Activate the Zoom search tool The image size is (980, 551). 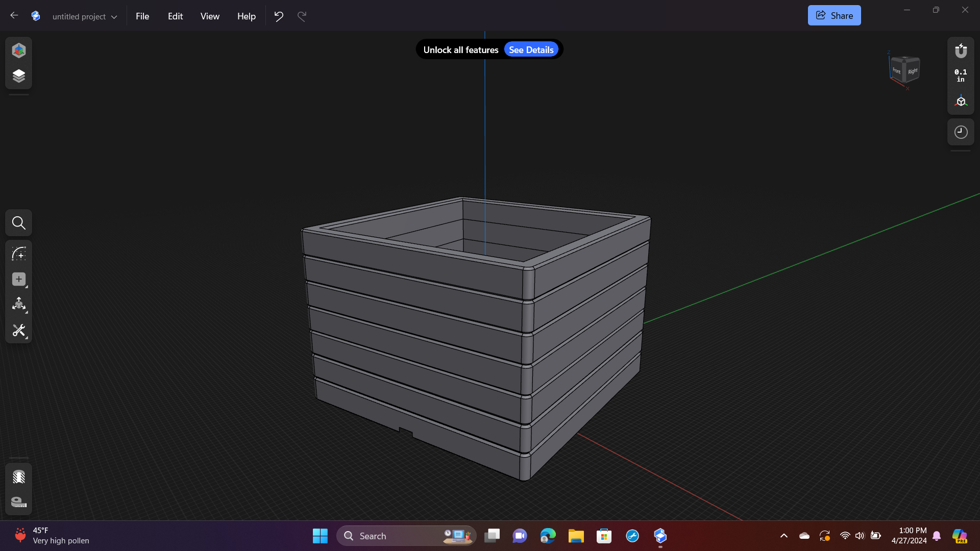[x=18, y=223]
